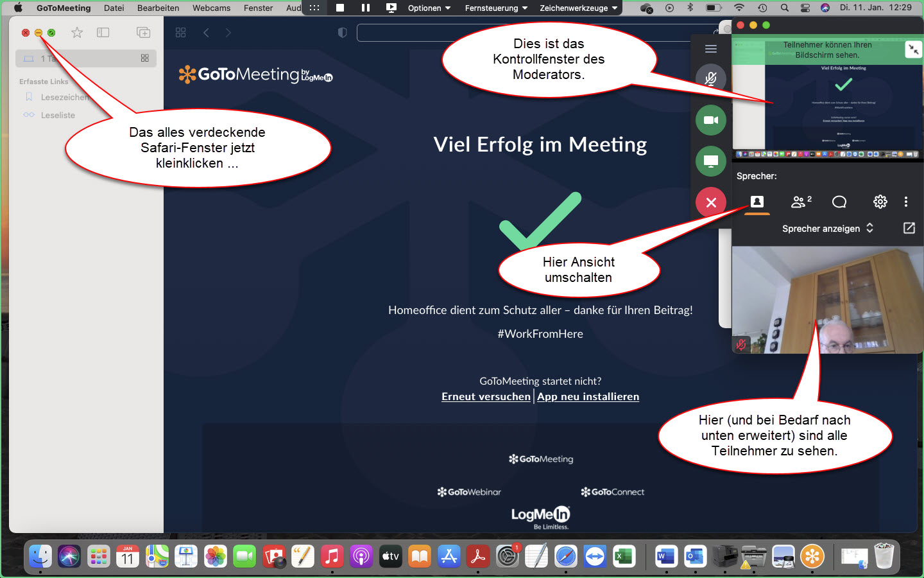Click the GoToConnect logo link
Viewport: 924px width, 578px height.
(x=613, y=492)
